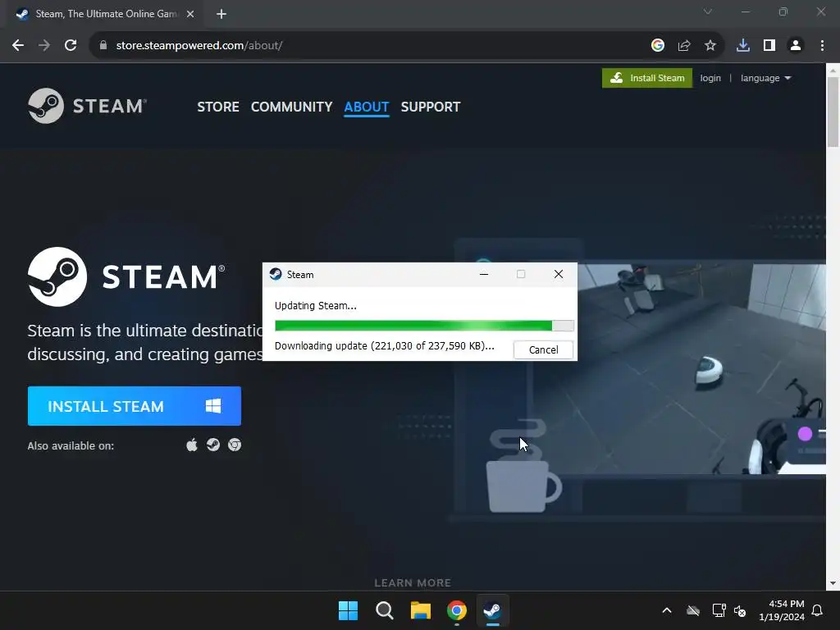Image resolution: width=840 pixels, height=630 pixels.
Task: Toggle the browser side panel
Action: click(769, 46)
